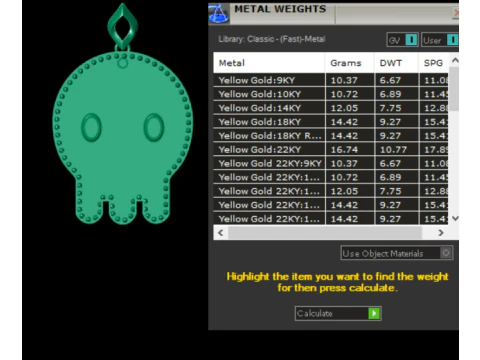The image size is (480, 360).
Task: Click the SPG column header
Action: point(433,63)
